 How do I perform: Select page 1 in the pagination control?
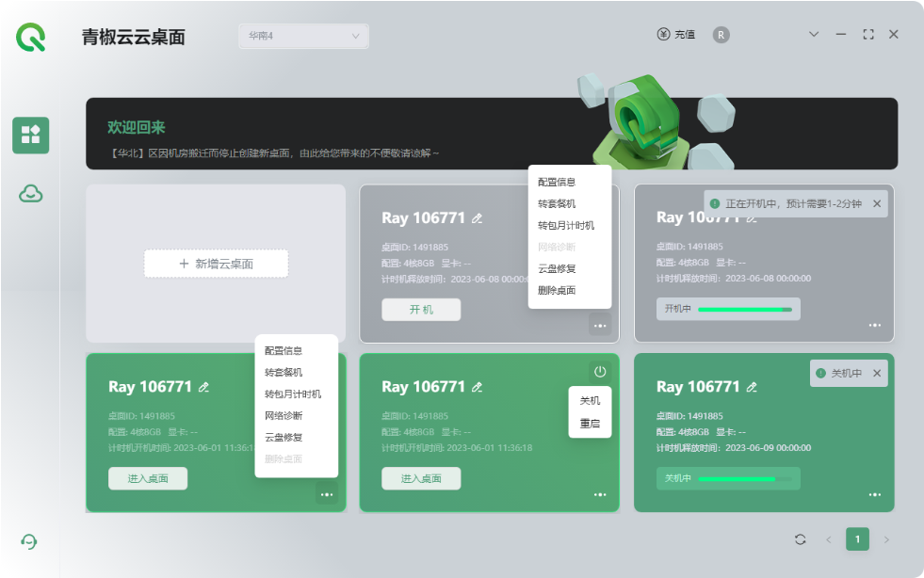point(857,538)
